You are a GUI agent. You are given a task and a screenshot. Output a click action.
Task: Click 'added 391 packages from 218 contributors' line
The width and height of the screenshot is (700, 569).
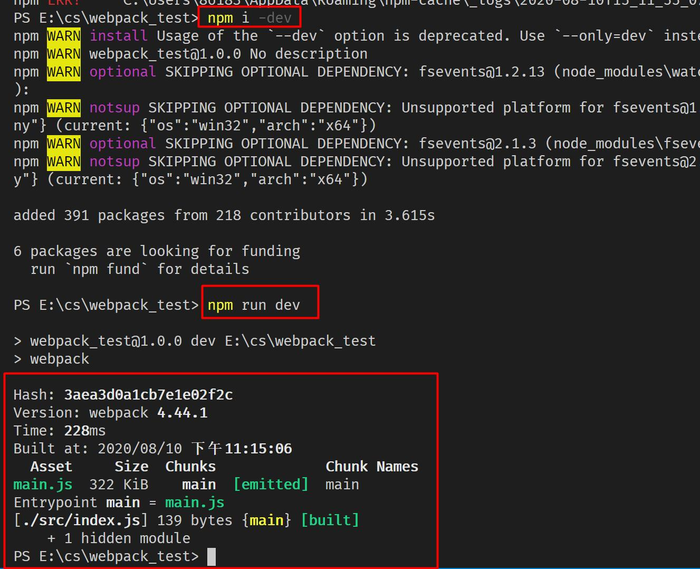(x=224, y=216)
